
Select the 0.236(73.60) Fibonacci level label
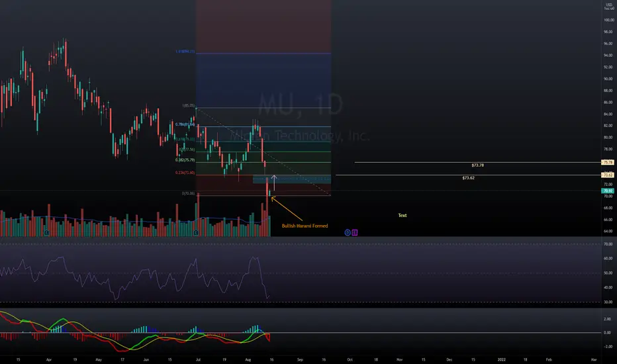click(x=185, y=173)
